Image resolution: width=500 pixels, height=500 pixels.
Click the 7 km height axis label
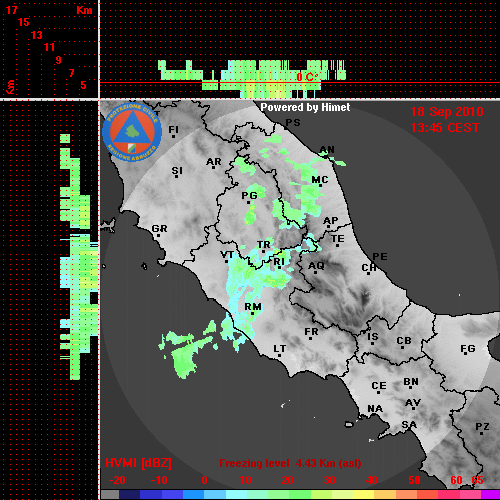coord(72,73)
